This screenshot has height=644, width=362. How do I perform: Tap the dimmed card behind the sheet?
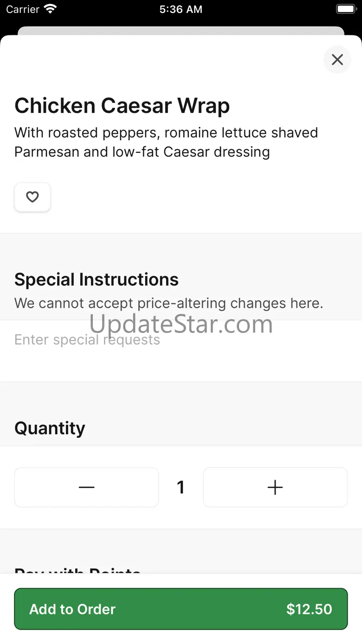pos(181,30)
